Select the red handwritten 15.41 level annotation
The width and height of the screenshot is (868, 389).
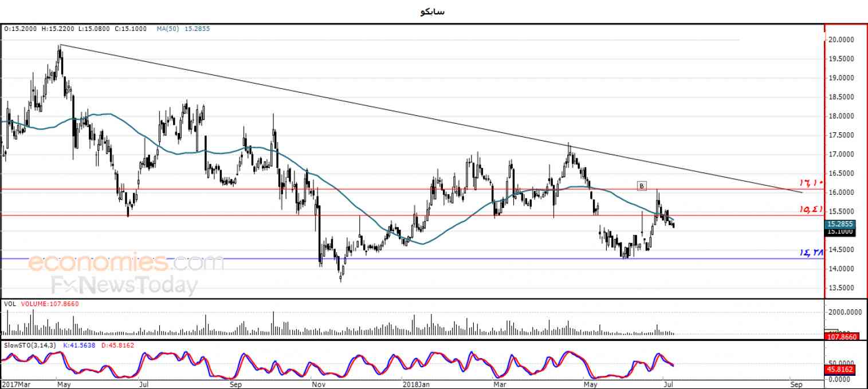[x=812, y=210]
